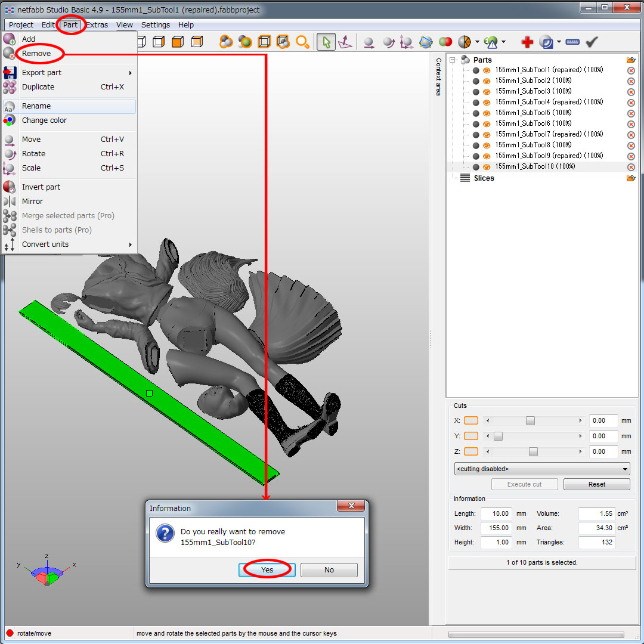This screenshot has width=644, height=644.
Task: Select the Slices tree item
Action: (484, 178)
